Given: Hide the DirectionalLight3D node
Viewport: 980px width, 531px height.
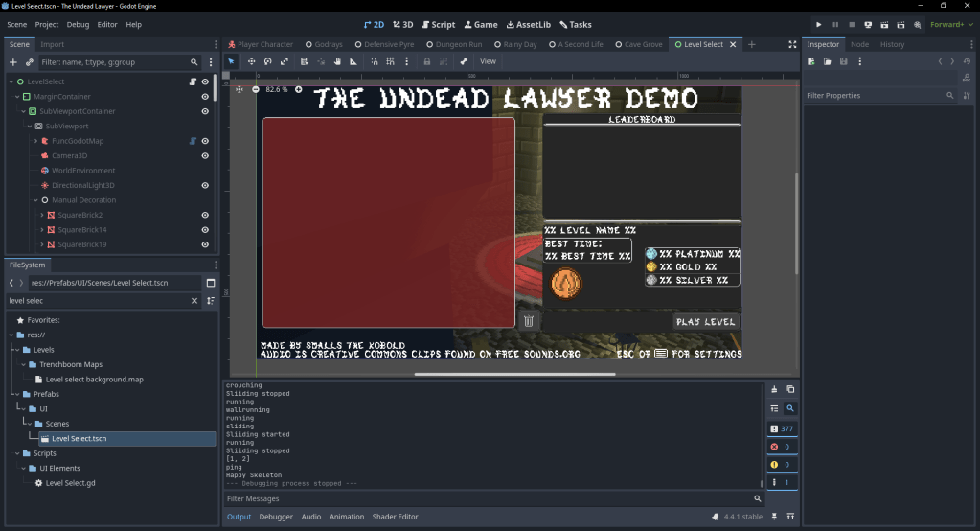Looking at the screenshot, I should pyautogui.click(x=205, y=185).
